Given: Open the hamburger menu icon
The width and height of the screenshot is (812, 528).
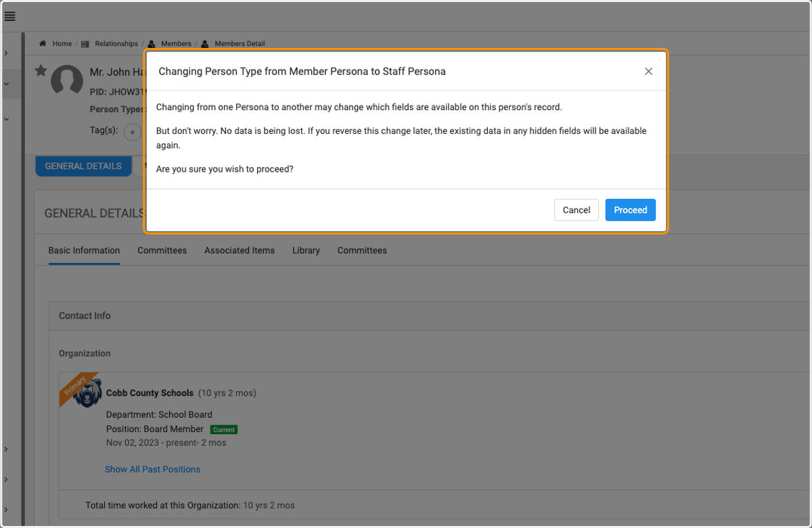Looking at the screenshot, I should 10,17.
